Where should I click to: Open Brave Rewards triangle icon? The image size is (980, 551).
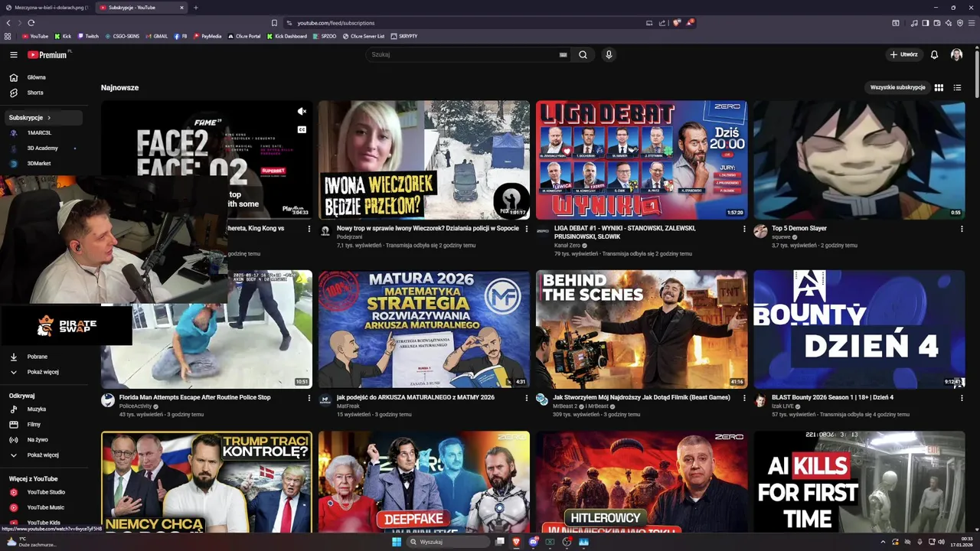(x=690, y=23)
